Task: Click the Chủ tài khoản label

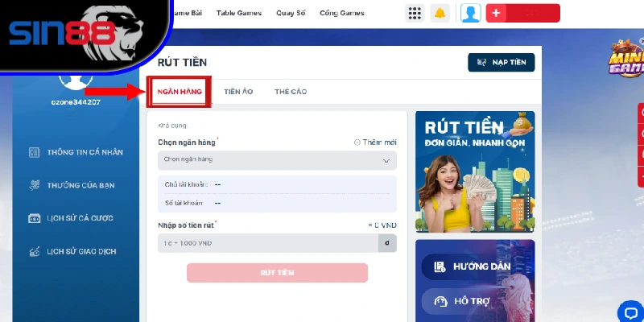Action: tap(186, 185)
